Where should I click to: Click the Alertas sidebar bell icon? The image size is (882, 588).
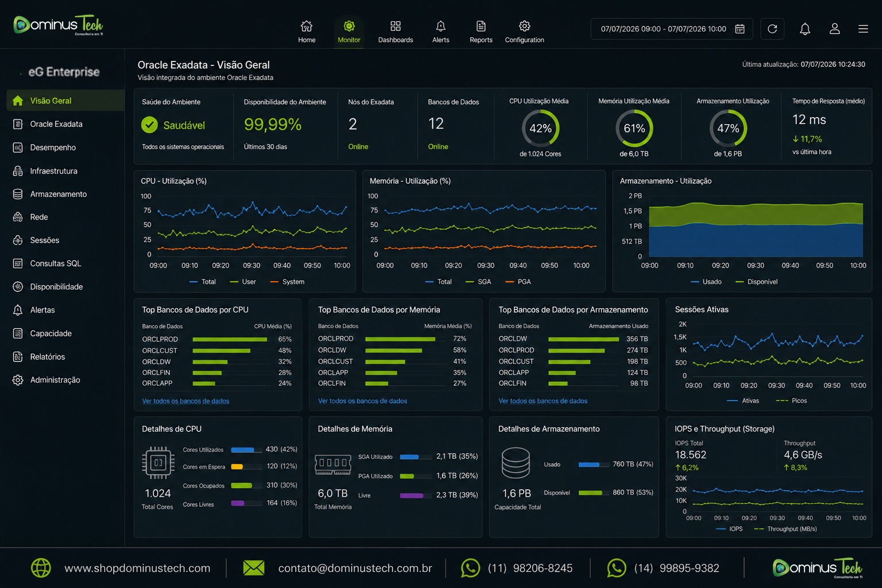tap(18, 310)
